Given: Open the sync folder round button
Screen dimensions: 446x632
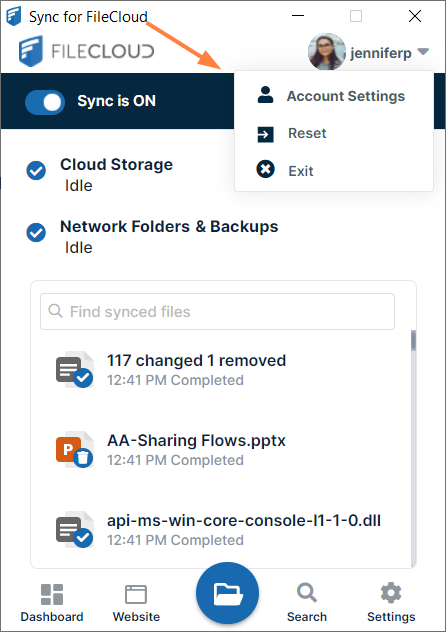Looking at the screenshot, I should click(x=227, y=593).
